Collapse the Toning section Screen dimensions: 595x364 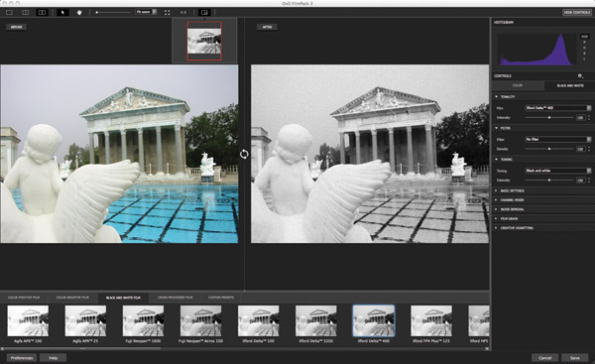497,160
